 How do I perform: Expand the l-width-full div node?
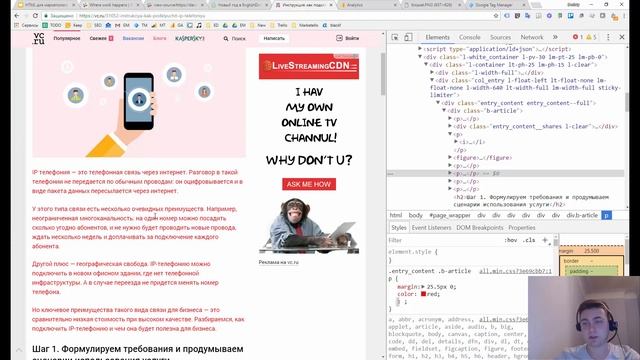(432, 72)
